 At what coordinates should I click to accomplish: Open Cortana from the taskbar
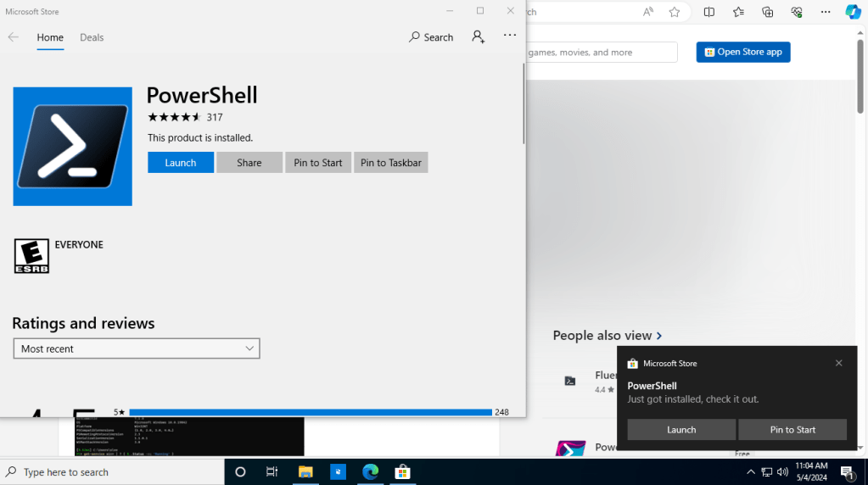[240, 471]
